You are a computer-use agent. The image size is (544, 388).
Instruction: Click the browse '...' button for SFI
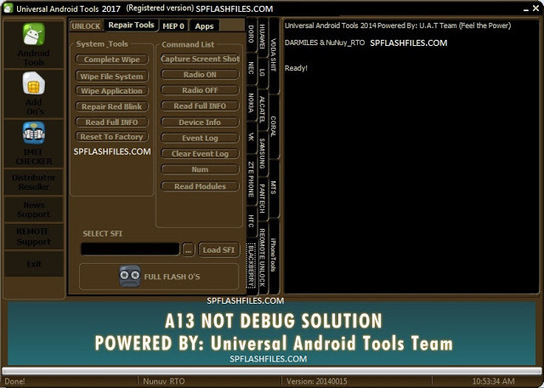pos(188,250)
